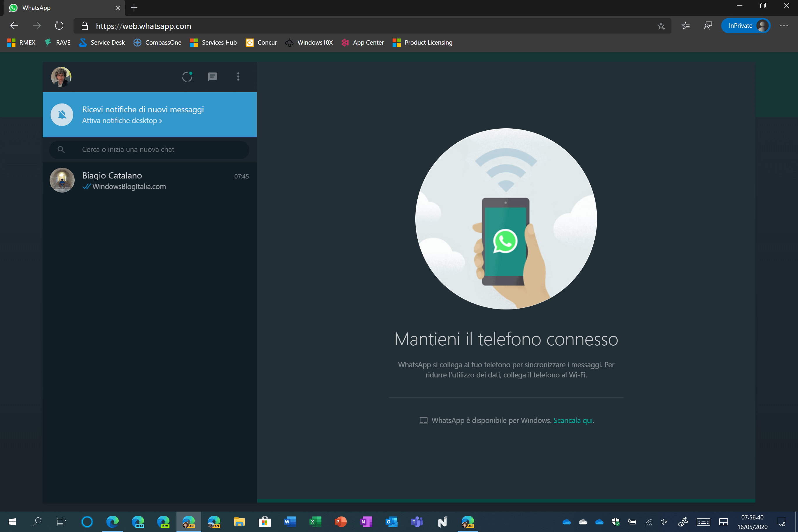Toggle the muted volume tray icon
The width and height of the screenshot is (798, 532).
(x=664, y=522)
